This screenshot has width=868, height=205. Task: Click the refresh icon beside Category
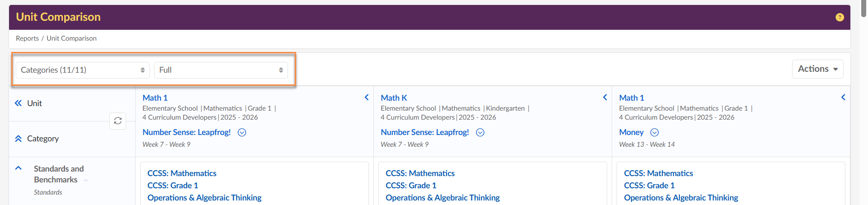118,121
